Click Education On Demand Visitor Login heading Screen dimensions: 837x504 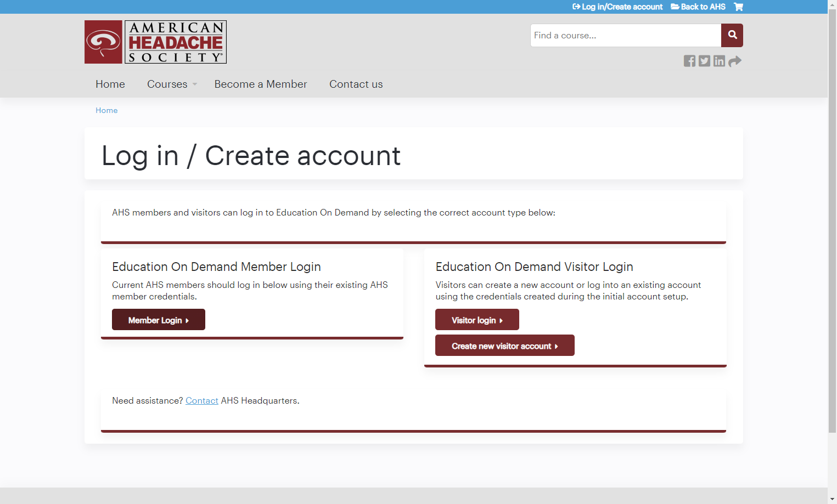pyautogui.click(x=535, y=267)
